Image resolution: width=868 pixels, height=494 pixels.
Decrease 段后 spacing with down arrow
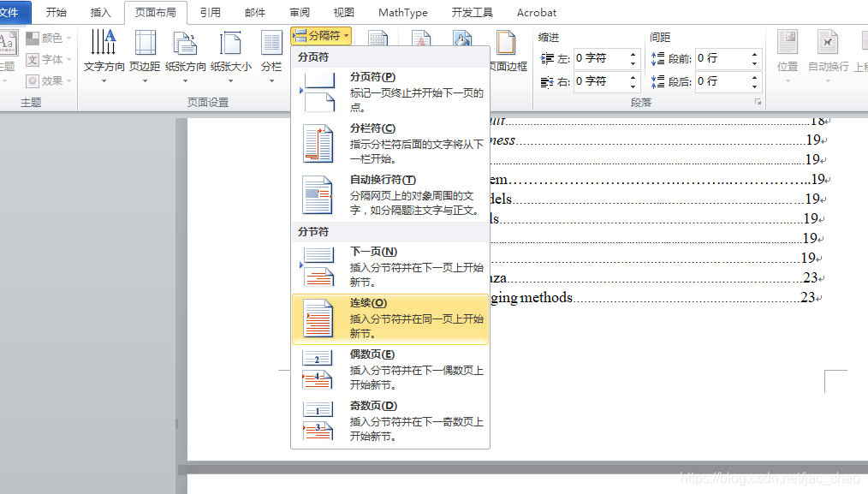(754, 86)
